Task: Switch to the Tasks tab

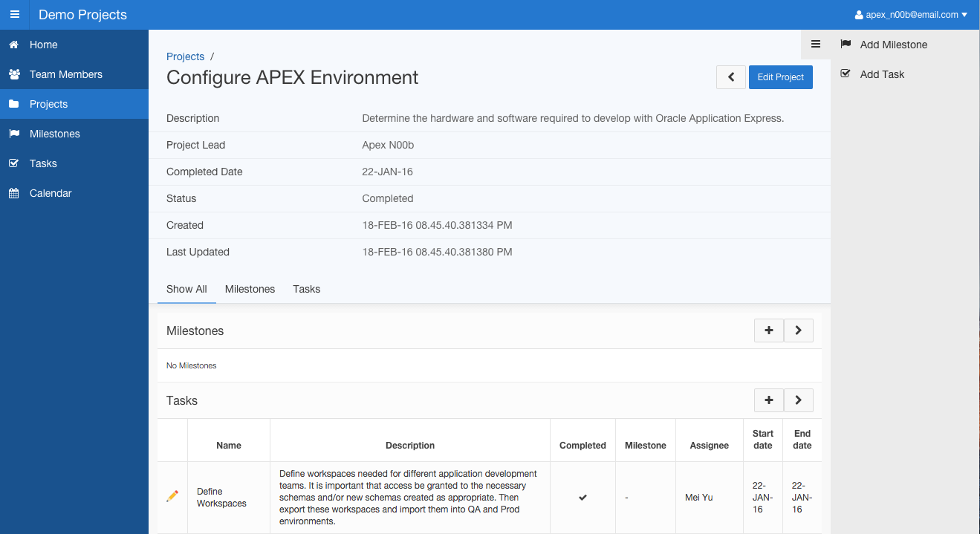Action: [x=306, y=289]
